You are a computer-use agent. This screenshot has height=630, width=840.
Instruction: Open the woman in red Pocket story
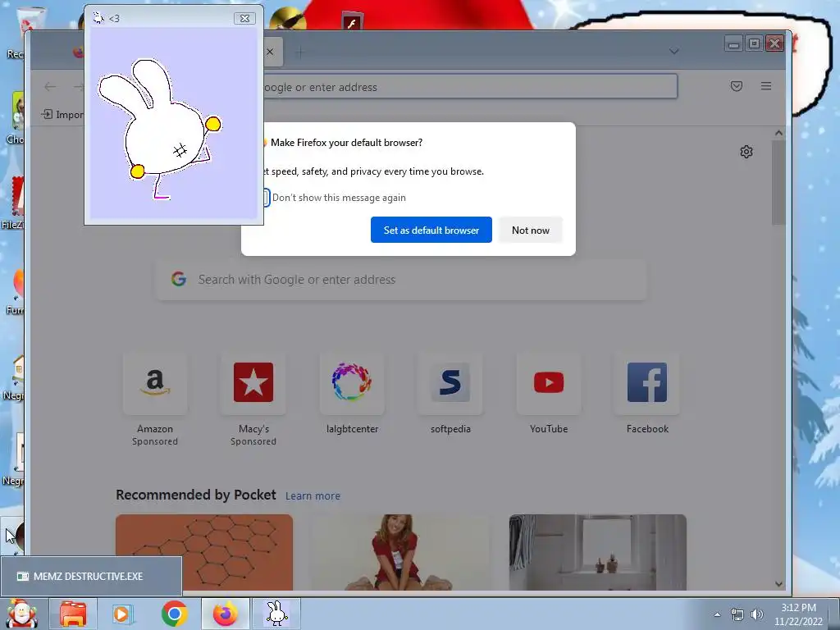[x=400, y=552]
